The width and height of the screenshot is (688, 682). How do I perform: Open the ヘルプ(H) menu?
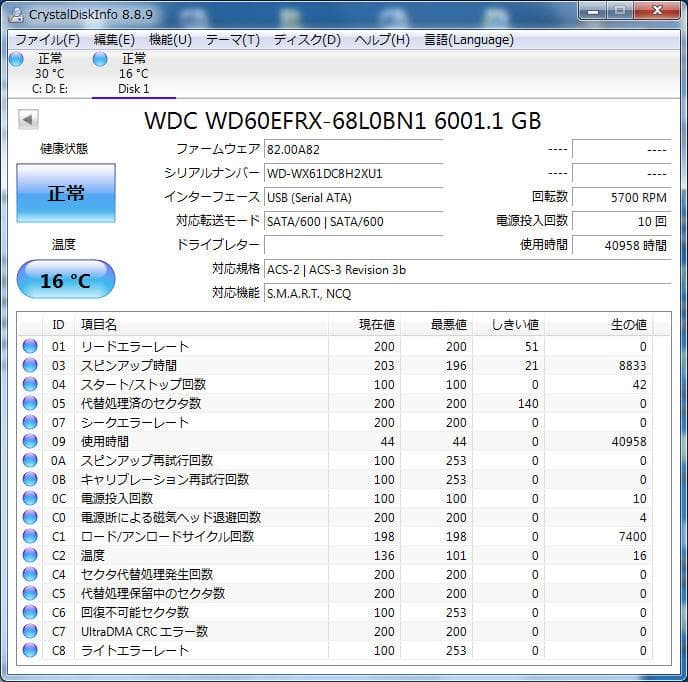coord(382,40)
